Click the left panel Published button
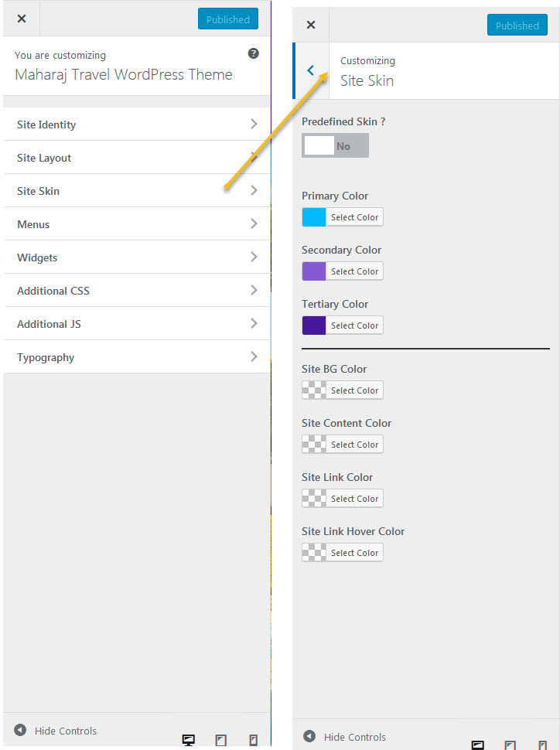 click(x=227, y=19)
